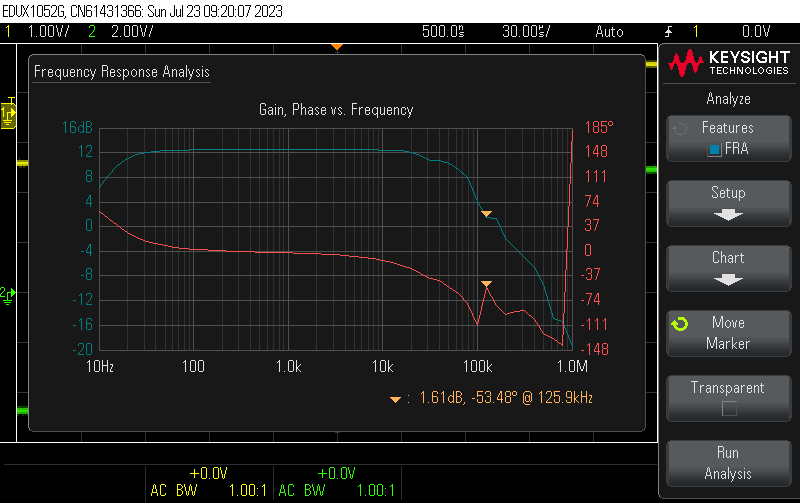This screenshot has width=800, height=503.
Task: Click the orange trigger position marker at top
Action: point(337,47)
